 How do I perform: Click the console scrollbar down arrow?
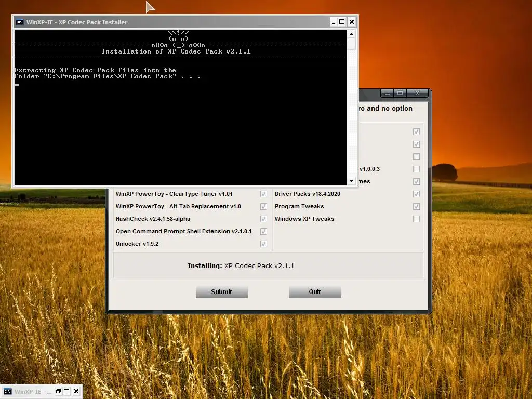(352, 181)
